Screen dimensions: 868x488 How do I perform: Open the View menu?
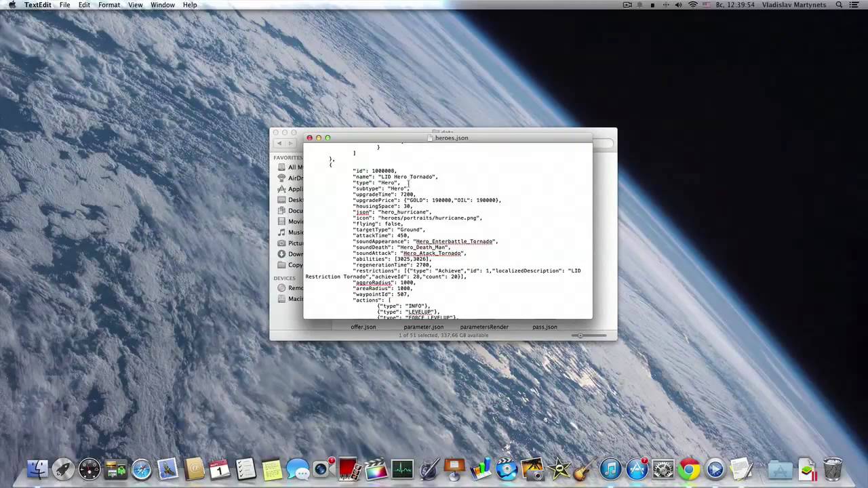[136, 5]
